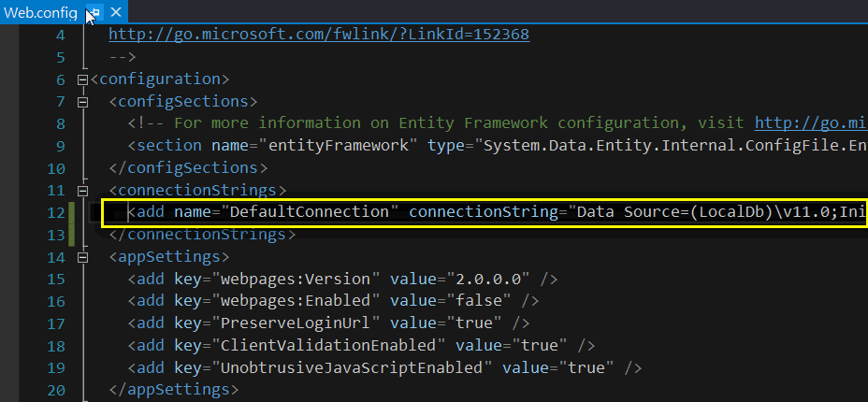Click the UnobtrusiveJavaScriptEnabled key
The height and width of the screenshot is (402, 868).
[354, 367]
